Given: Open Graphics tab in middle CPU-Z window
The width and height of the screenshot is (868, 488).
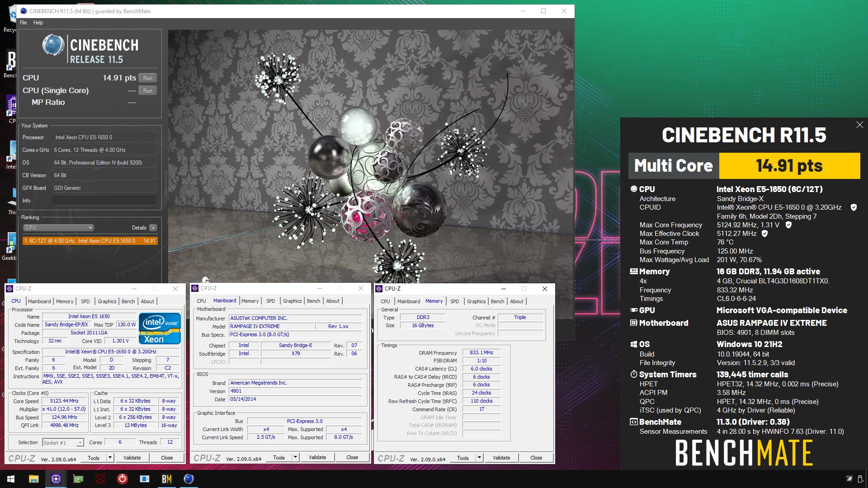Looking at the screenshot, I should (x=292, y=301).
